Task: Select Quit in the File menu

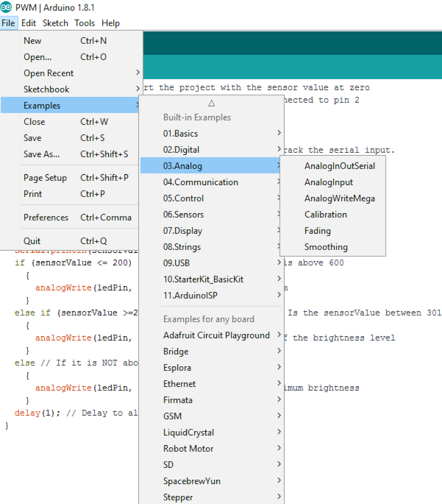Action: pos(70,241)
